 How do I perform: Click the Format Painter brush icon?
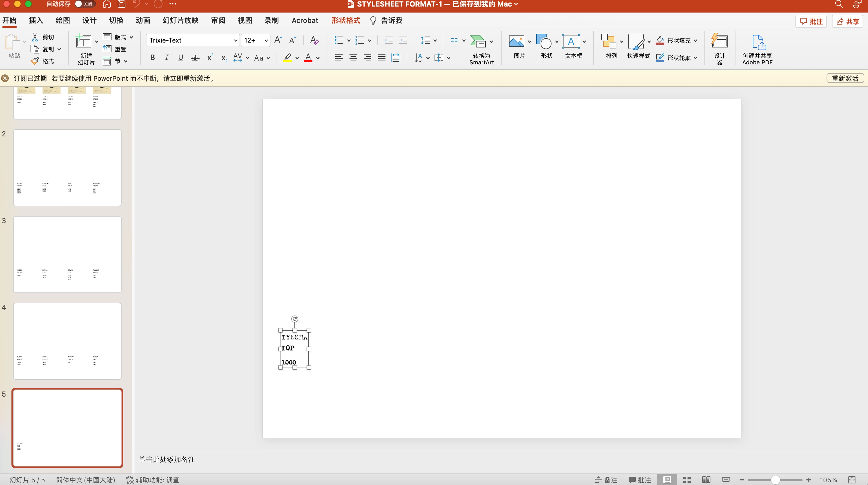[35, 61]
